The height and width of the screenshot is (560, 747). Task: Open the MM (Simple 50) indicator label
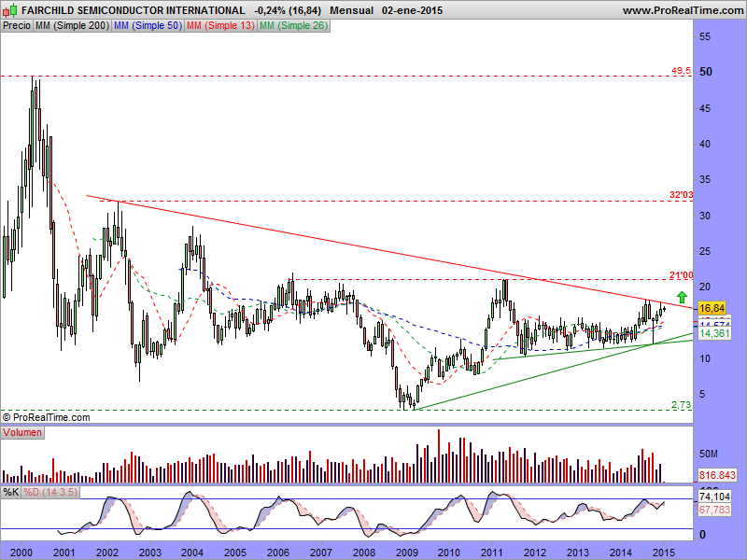coord(148,26)
